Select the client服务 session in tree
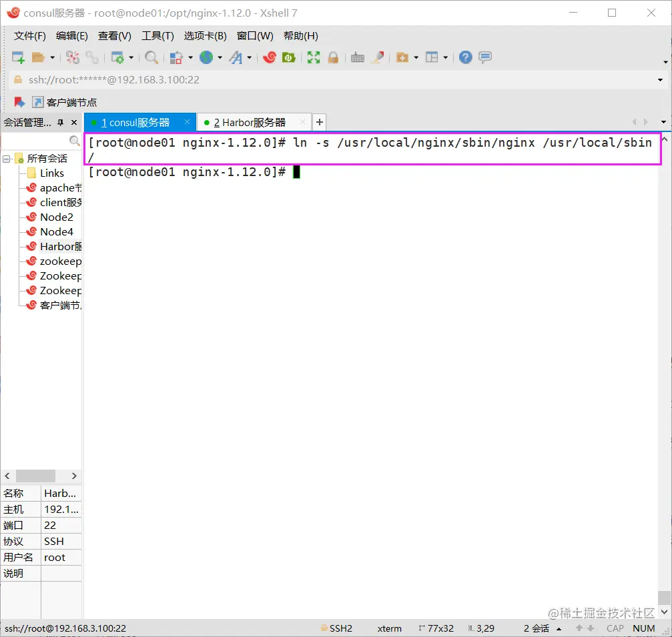Viewport: 672px width, 637px height. coord(54,202)
